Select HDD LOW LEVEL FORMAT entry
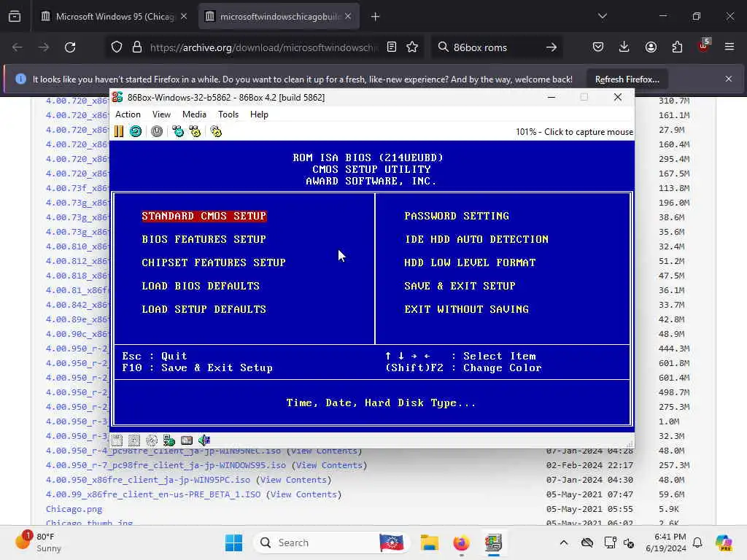 tap(470, 262)
